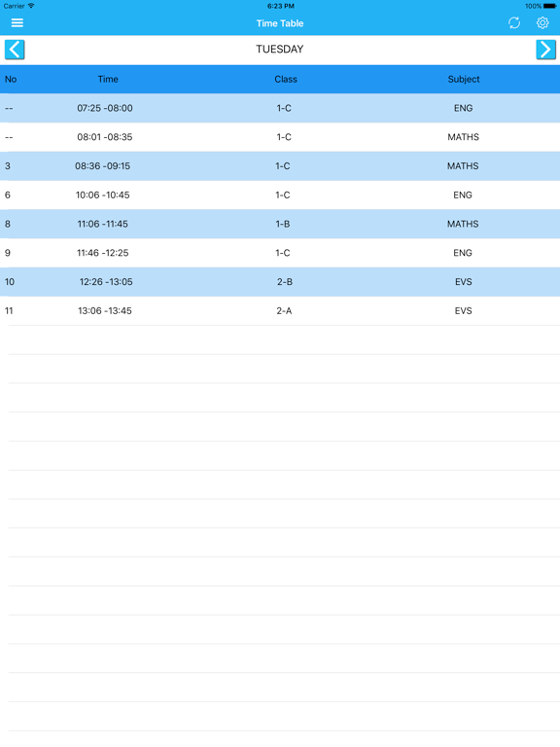Image resolution: width=560 pixels, height=747 pixels.
Task: Select the 08:36 -09:15 time cell
Action: pyautogui.click(x=102, y=166)
